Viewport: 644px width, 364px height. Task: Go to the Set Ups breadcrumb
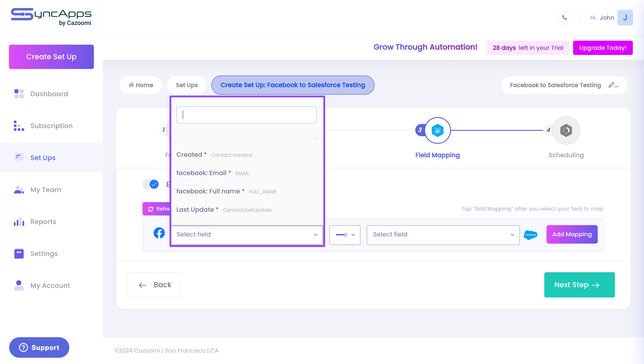[x=187, y=85]
